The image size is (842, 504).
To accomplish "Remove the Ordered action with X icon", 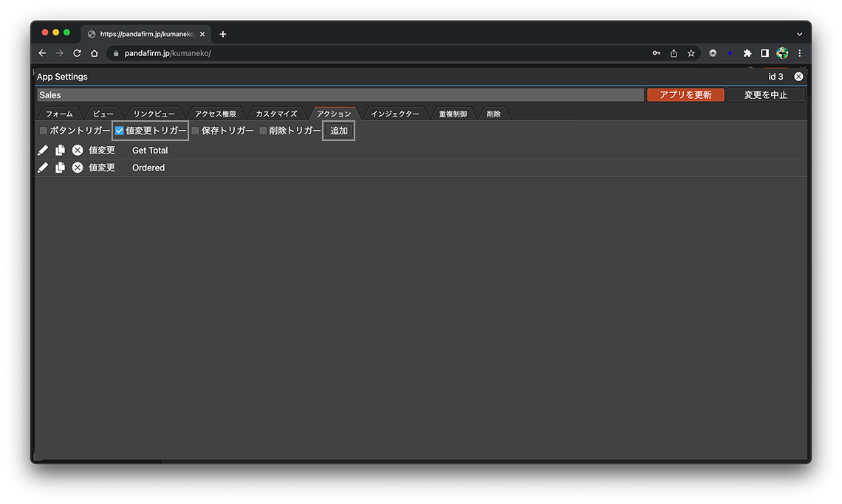I will pos(78,168).
